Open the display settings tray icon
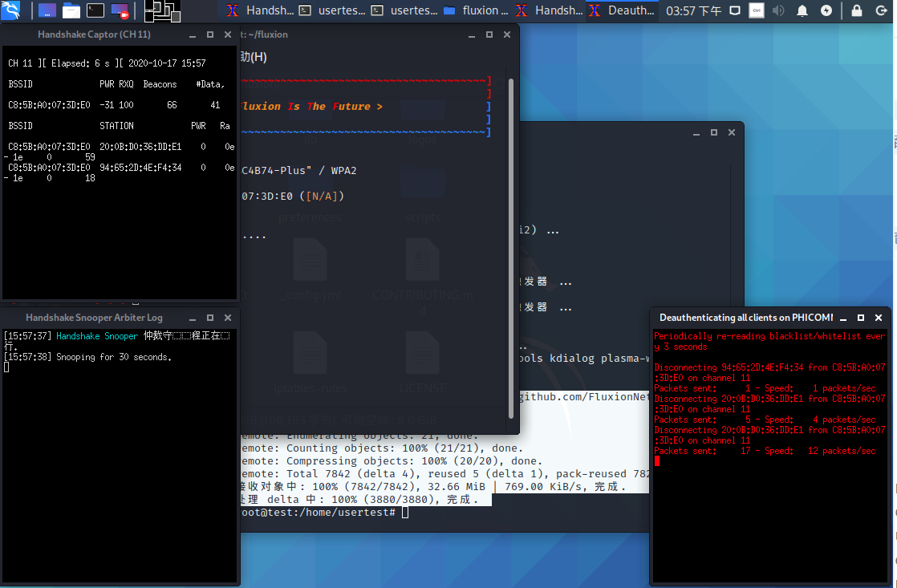Image resolution: width=897 pixels, height=588 pixels. [735, 10]
